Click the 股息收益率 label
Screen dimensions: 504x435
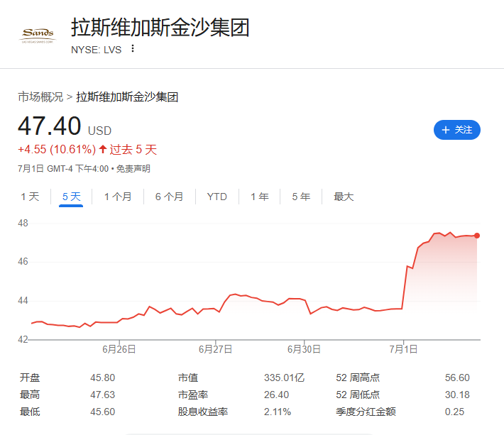click(x=203, y=412)
